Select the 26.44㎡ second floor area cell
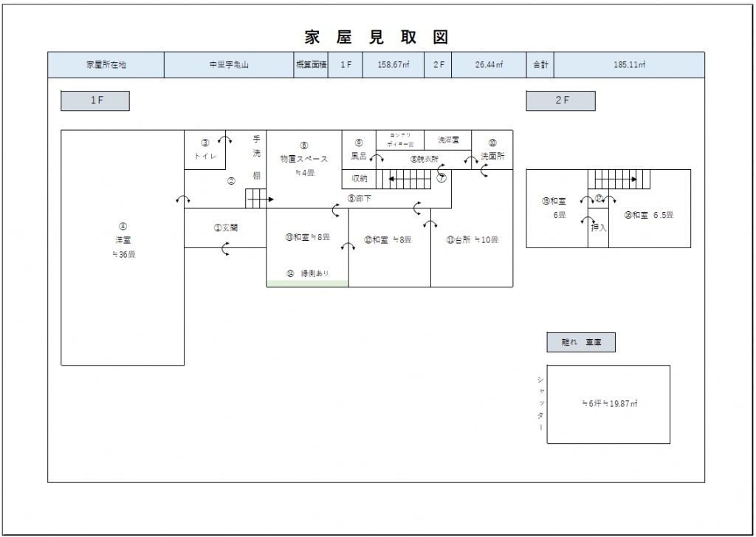Viewport: 756px width, 537px height. pyautogui.click(x=489, y=65)
